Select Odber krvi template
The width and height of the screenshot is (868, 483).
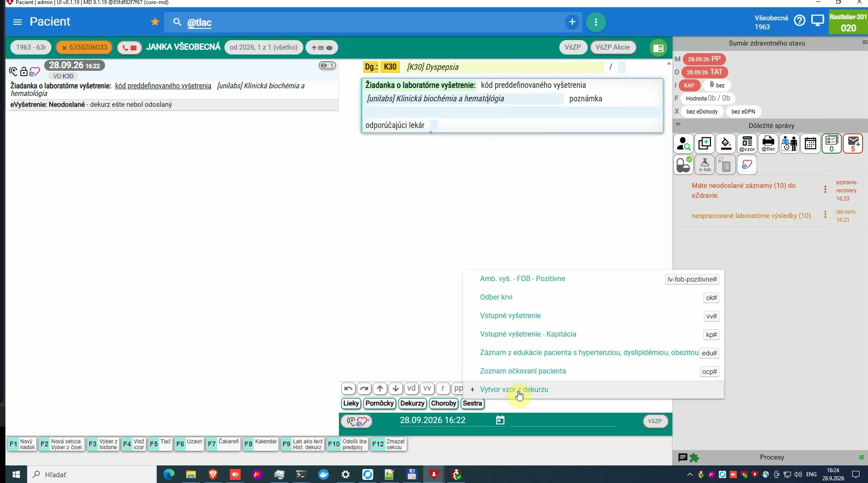click(593, 297)
